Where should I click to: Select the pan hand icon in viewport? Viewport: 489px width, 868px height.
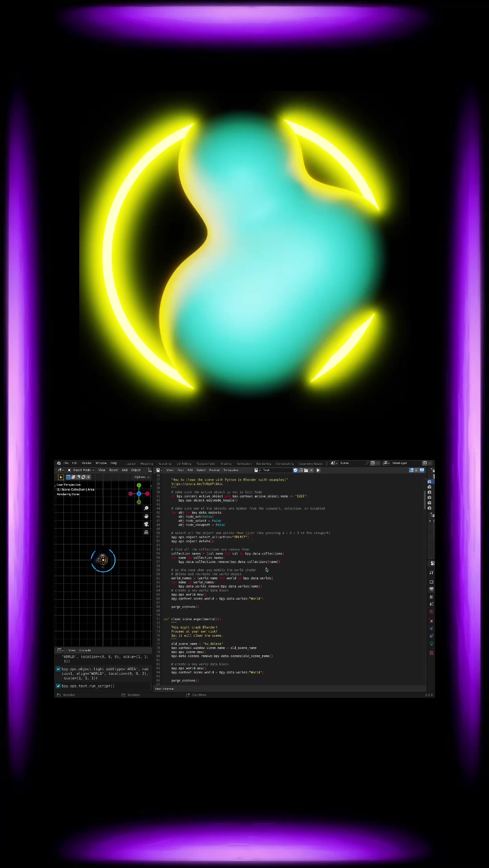click(146, 516)
